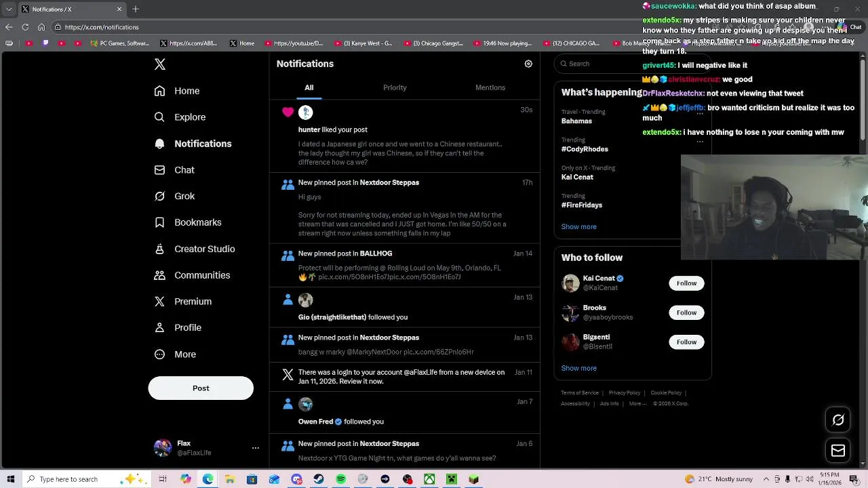Open the Terms of Service link

(x=580, y=393)
